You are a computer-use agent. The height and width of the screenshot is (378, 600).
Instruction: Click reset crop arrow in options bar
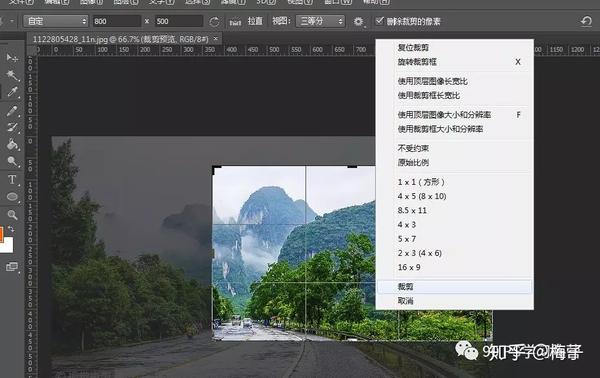pyautogui.click(x=586, y=21)
